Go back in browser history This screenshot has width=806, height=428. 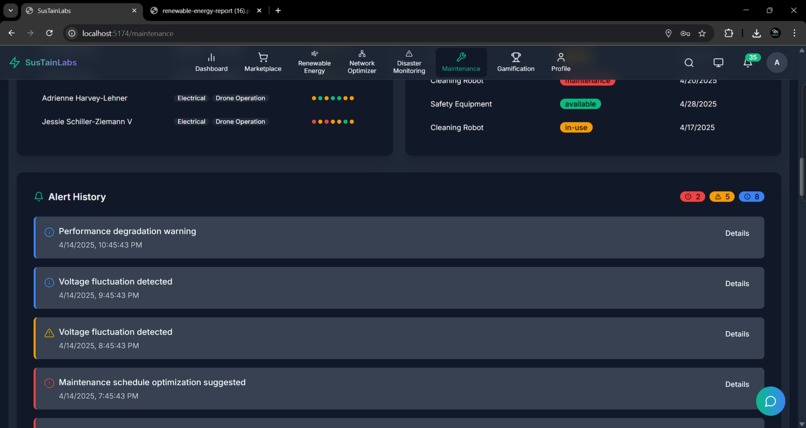click(12, 33)
